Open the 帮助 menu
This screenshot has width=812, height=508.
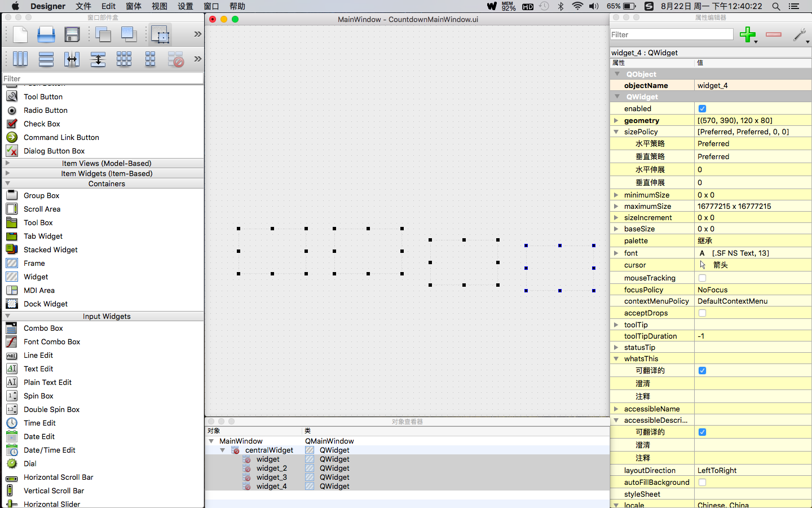[237, 6]
